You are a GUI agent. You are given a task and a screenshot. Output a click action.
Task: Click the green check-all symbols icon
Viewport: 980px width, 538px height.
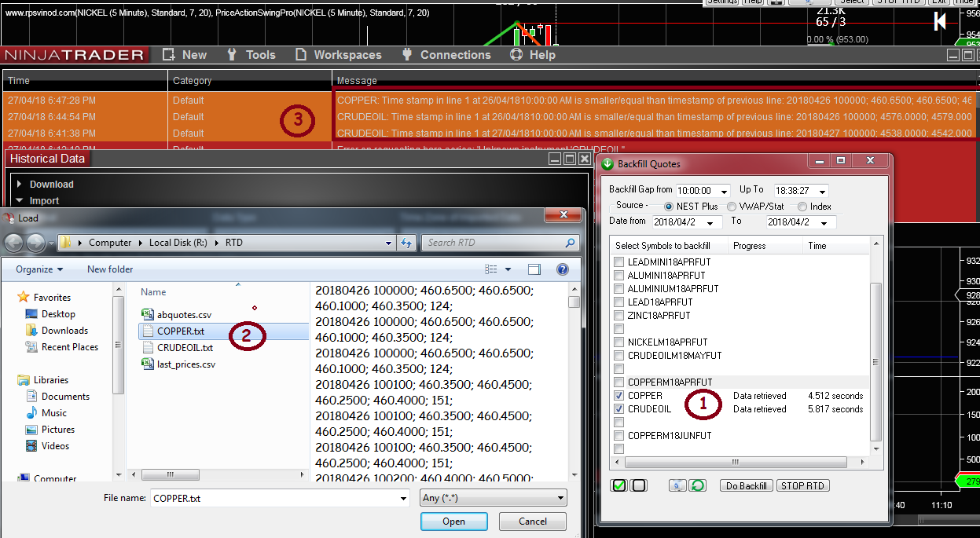(619, 485)
